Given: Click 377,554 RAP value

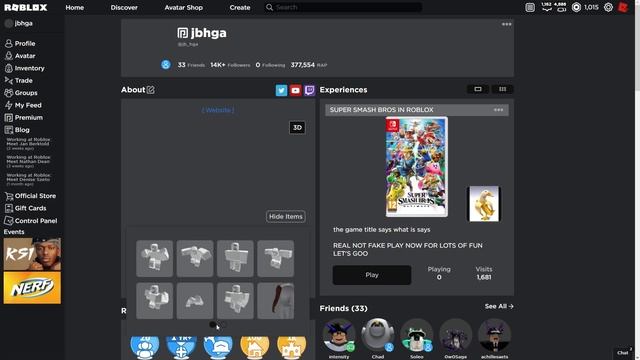Looking at the screenshot, I should point(309,65).
